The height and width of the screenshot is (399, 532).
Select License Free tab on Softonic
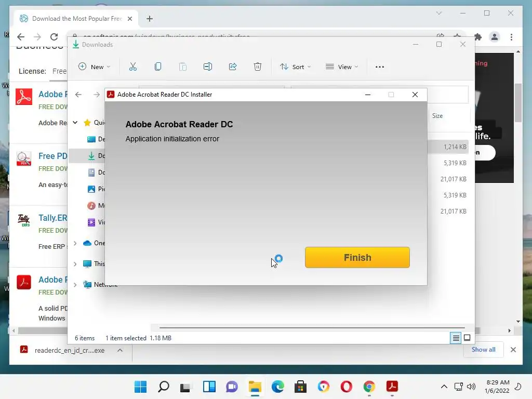(x=59, y=71)
